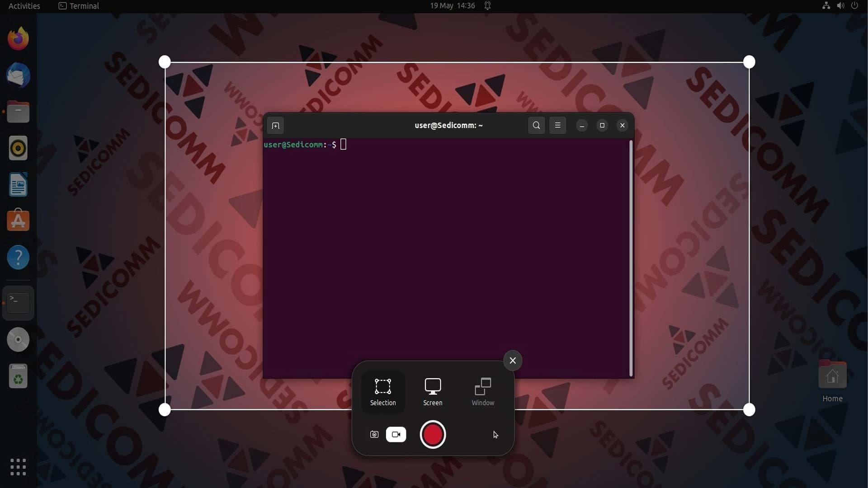Open the Terminal hamburger menu

[x=557, y=126]
